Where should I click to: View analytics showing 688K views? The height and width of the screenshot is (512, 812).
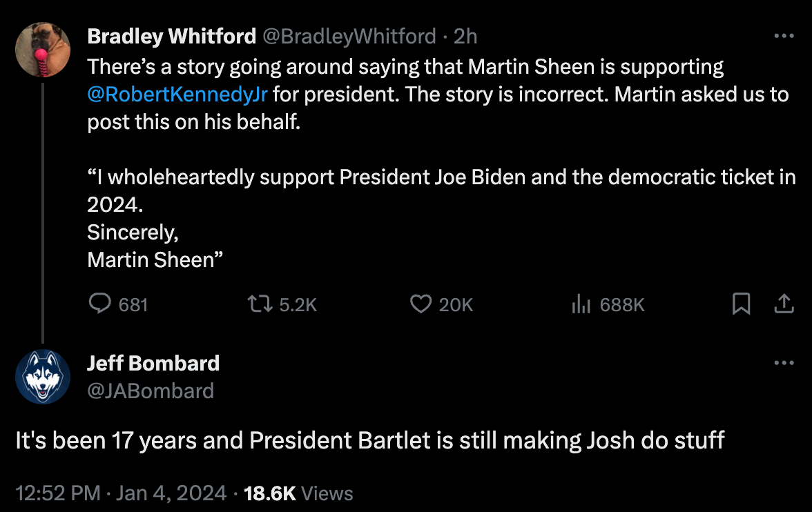[x=581, y=304]
